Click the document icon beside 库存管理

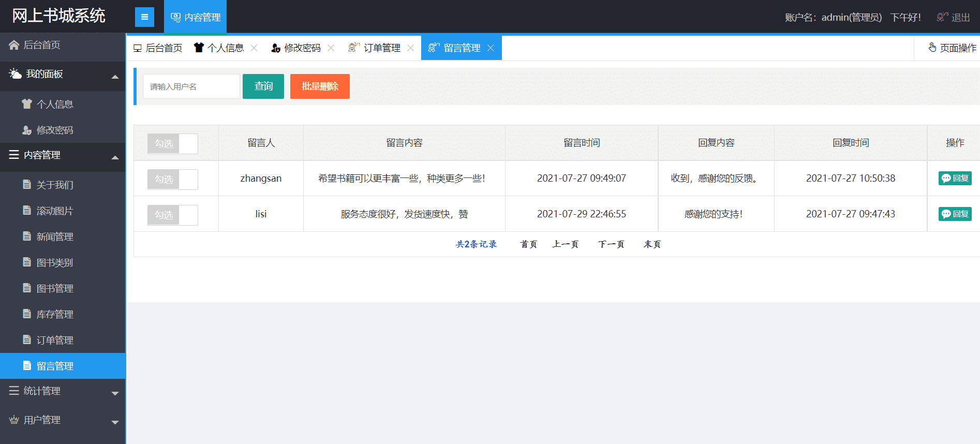click(27, 314)
